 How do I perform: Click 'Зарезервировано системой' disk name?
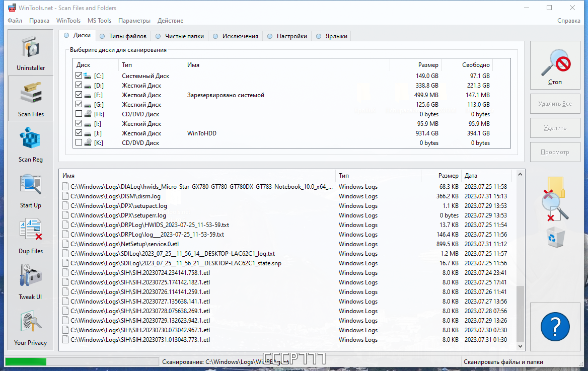click(226, 95)
